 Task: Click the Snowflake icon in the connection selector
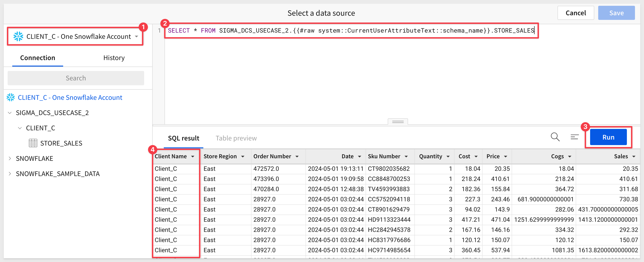pyautogui.click(x=18, y=37)
